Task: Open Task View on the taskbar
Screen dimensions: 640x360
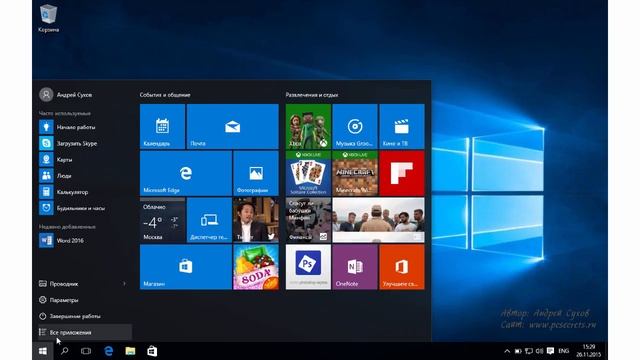Action: 86,351
